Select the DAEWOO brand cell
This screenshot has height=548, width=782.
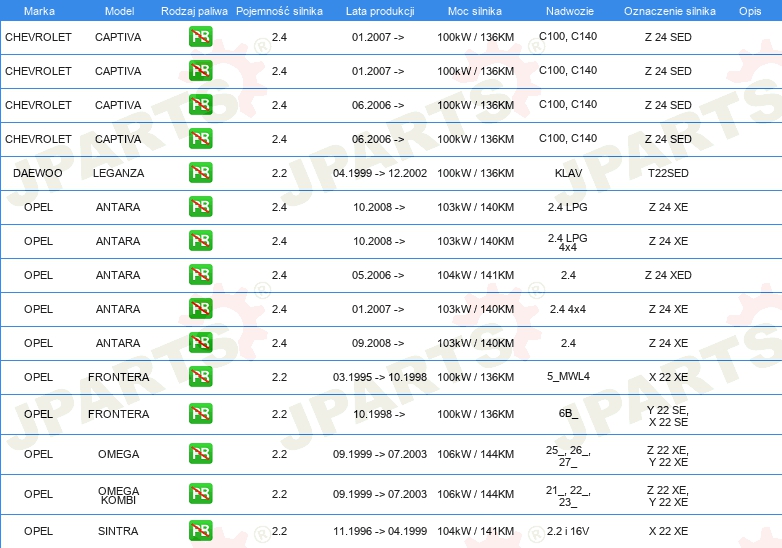[x=38, y=173]
